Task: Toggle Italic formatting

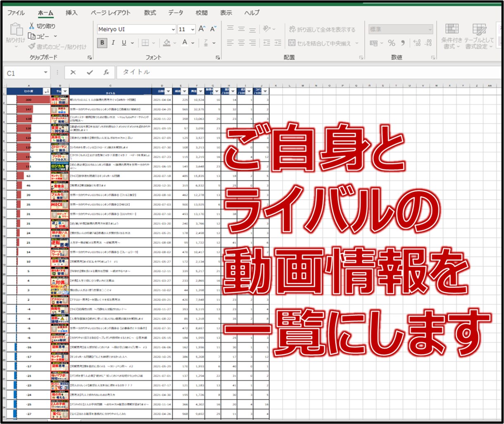Action: pyautogui.click(x=113, y=43)
